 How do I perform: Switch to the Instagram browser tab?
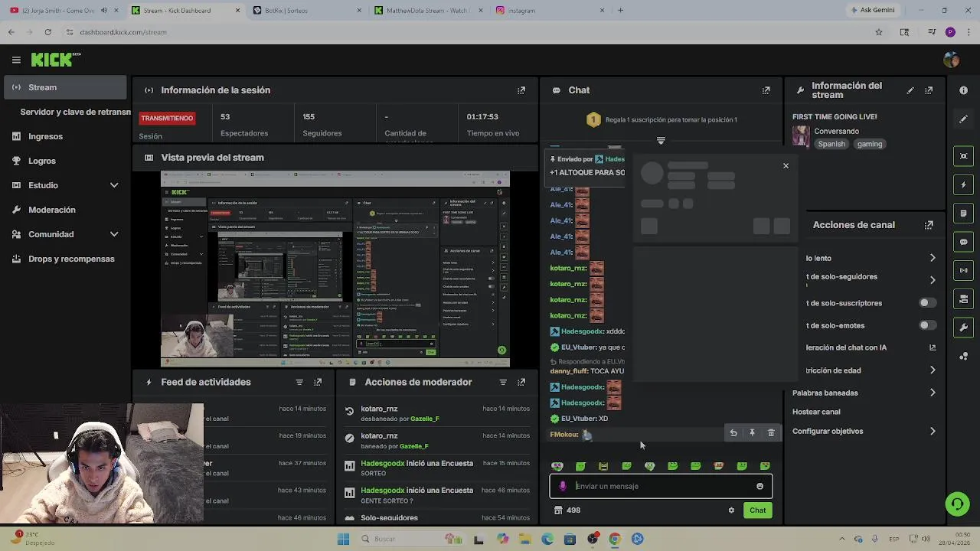pos(547,11)
